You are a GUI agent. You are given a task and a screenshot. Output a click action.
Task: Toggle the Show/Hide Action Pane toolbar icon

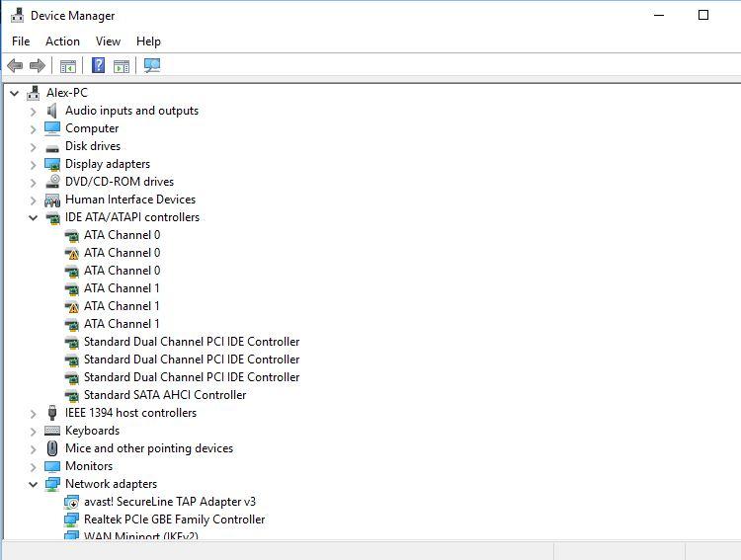[122, 66]
